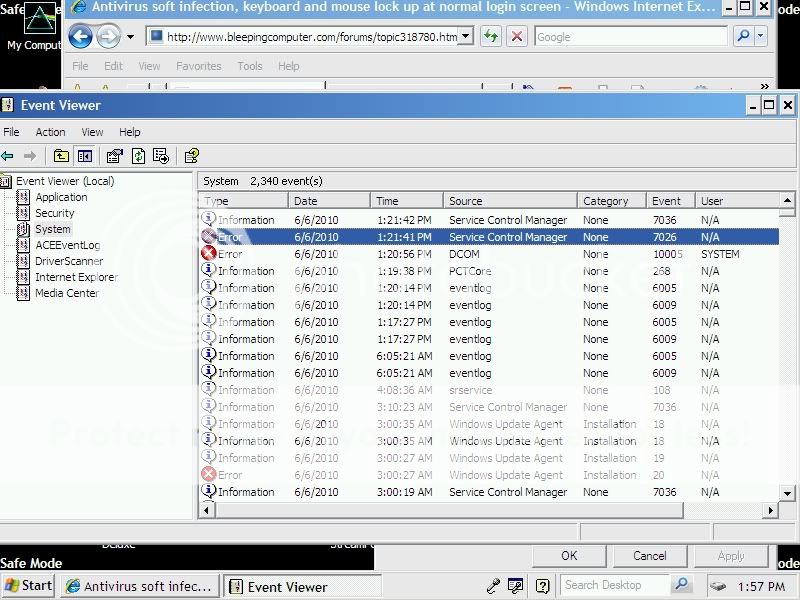Click the event list scroll-up arrow
800x600 pixels.
click(787, 200)
